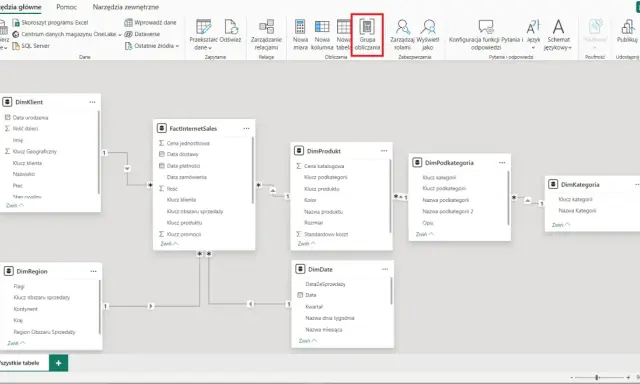Add new layout tab with plus button
Screen dimensions: 640x384
click(x=58, y=363)
